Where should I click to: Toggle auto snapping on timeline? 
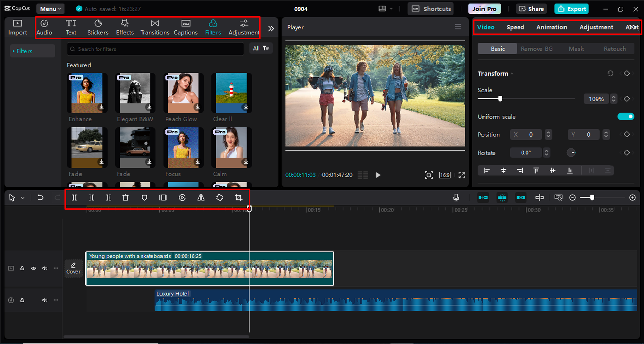[502, 198]
